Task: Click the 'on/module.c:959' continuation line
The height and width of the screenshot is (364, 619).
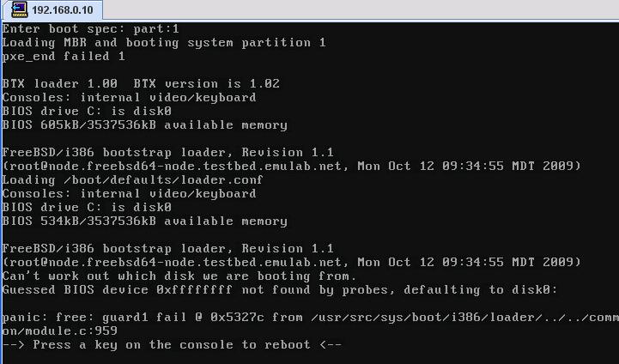Action: 59,331
